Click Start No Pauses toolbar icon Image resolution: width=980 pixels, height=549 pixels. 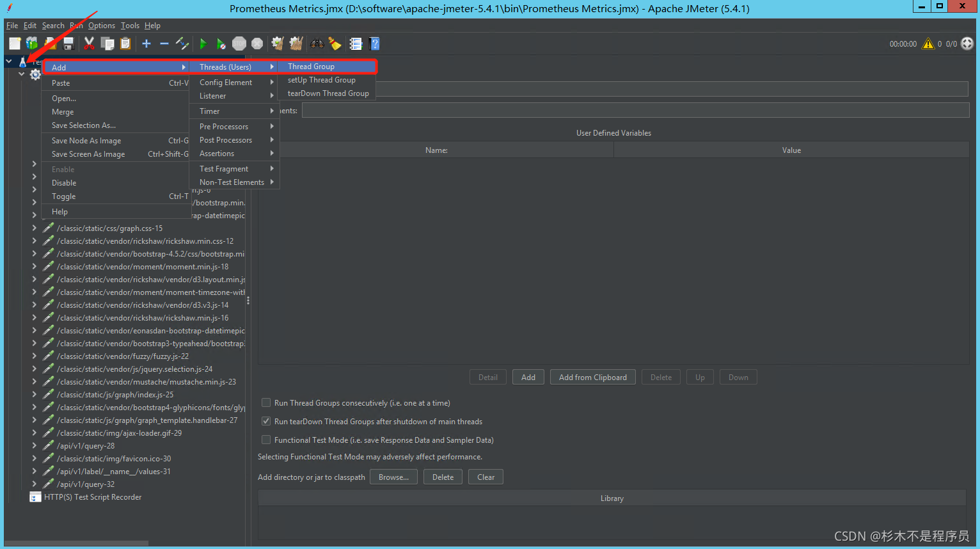click(x=221, y=44)
